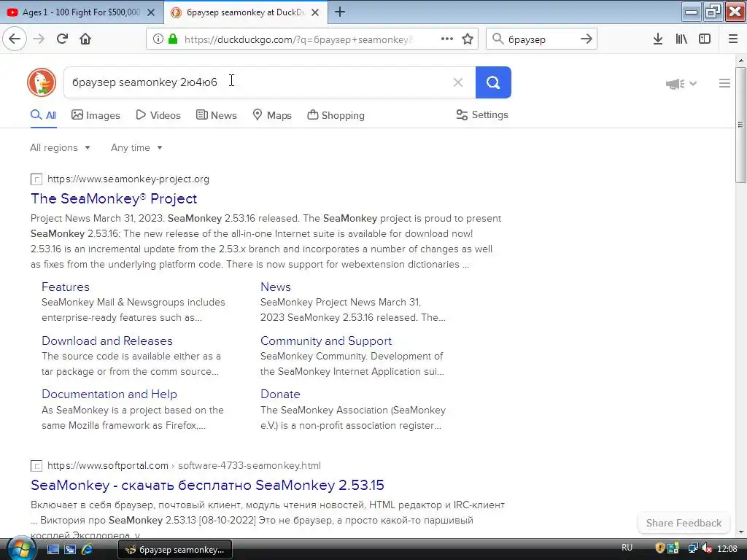This screenshot has height=560, width=747.
Task: Open the Features sitelink
Action: (x=65, y=287)
